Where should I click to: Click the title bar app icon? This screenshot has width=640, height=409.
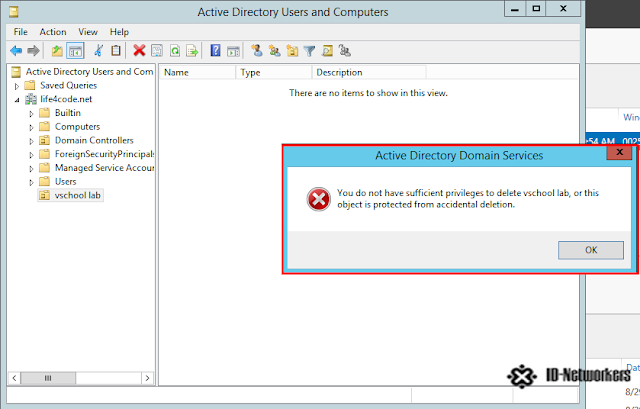pos(14,12)
